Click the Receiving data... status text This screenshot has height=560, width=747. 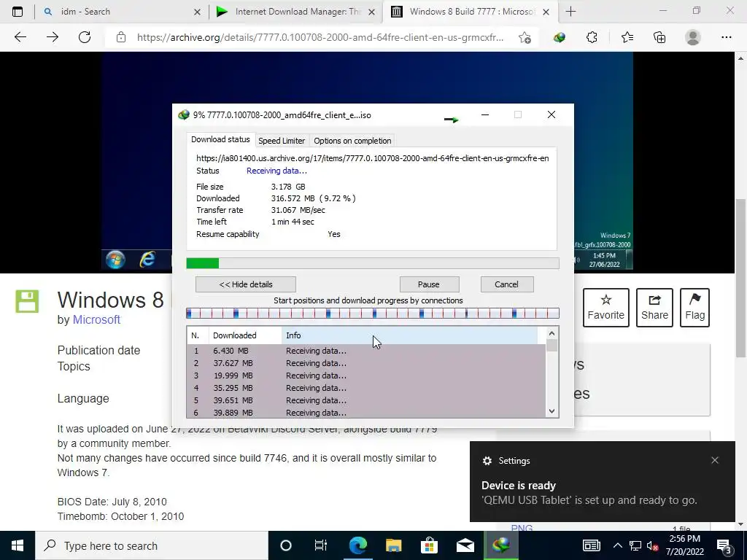point(276,171)
